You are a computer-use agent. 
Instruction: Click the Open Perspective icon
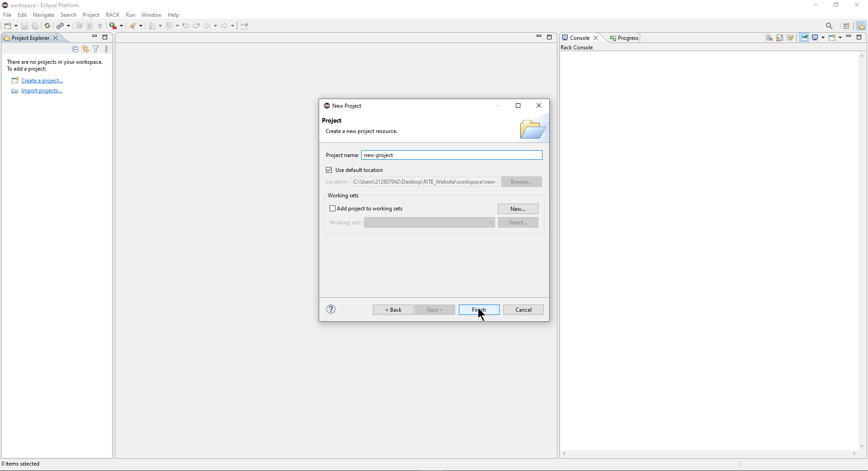click(847, 26)
